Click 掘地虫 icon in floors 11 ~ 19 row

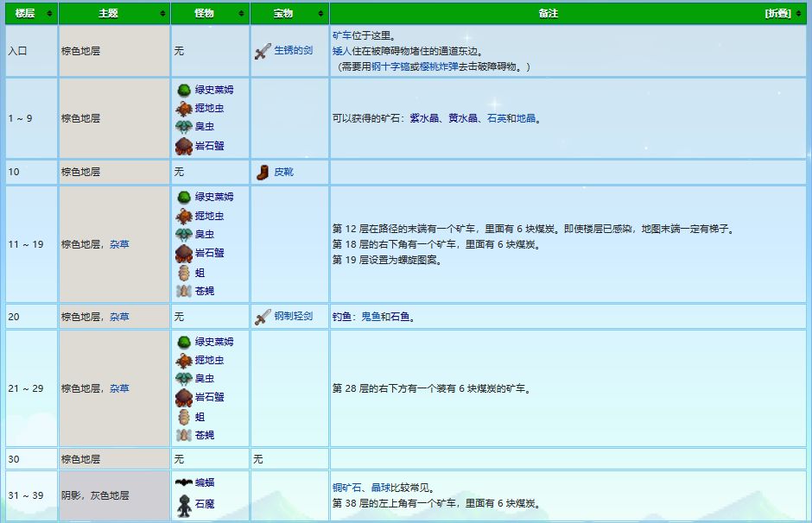tap(184, 217)
